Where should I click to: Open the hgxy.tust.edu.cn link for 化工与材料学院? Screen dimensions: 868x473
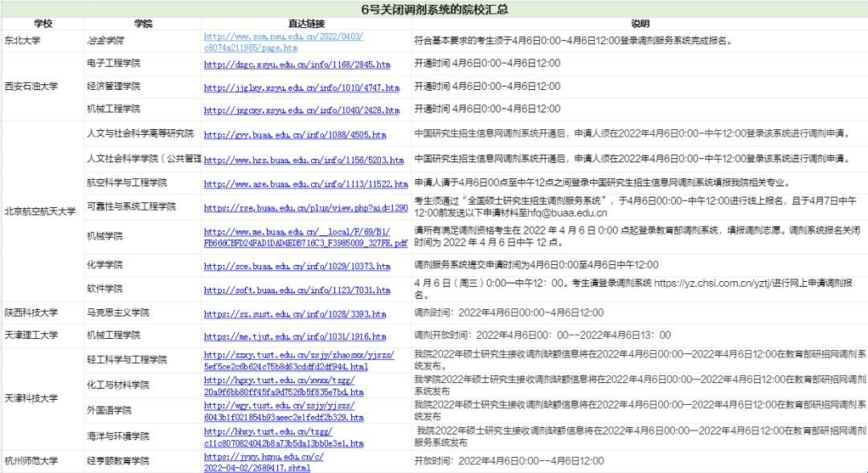[x=284, y=386]
